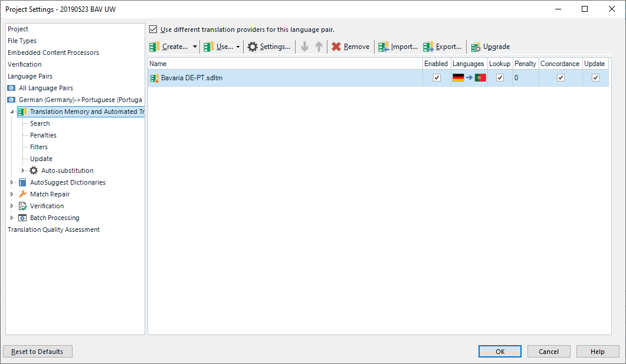Open Translation Quality Assessment settings
Screen dimensions: 626x364
click(x=54, y=229)
